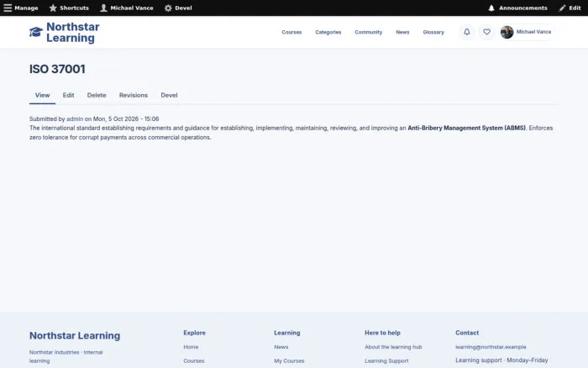Open notifications bell in site header

pos(467,32)
